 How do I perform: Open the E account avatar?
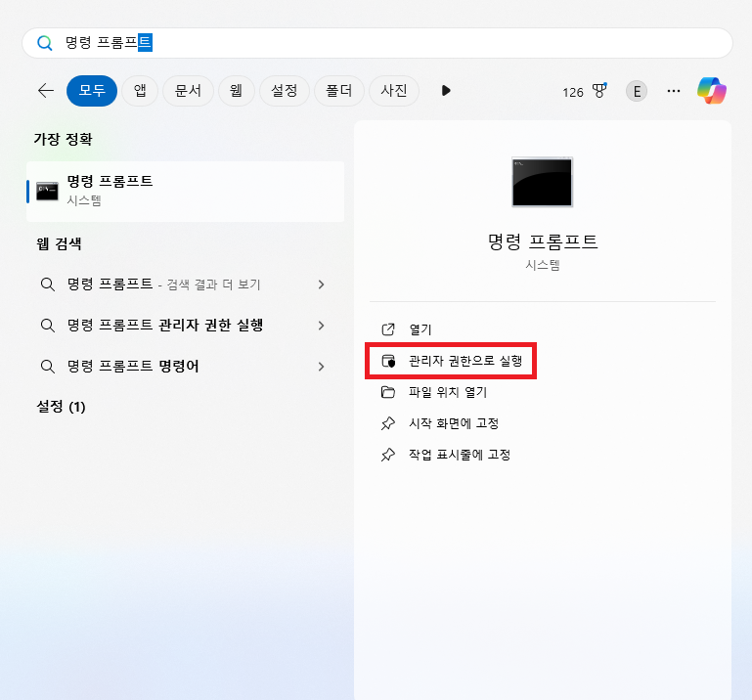coord(637,91)
